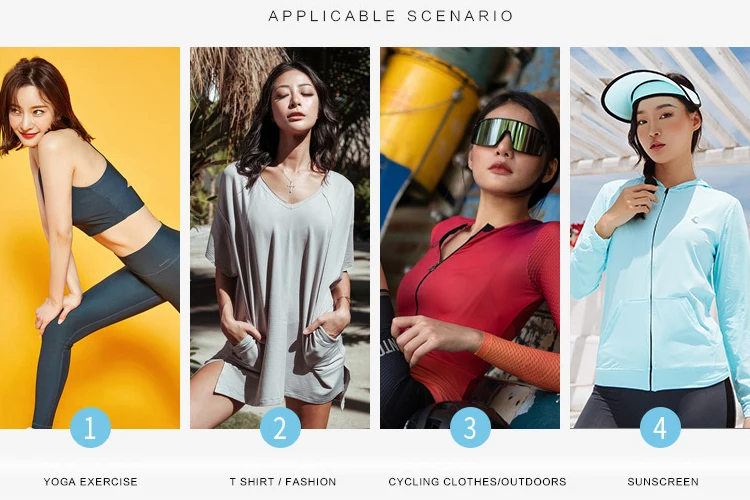Click the APPLICABLE SCENARIO heading
The width and height of the screenshot is (750, 500).
coord(391,16)
